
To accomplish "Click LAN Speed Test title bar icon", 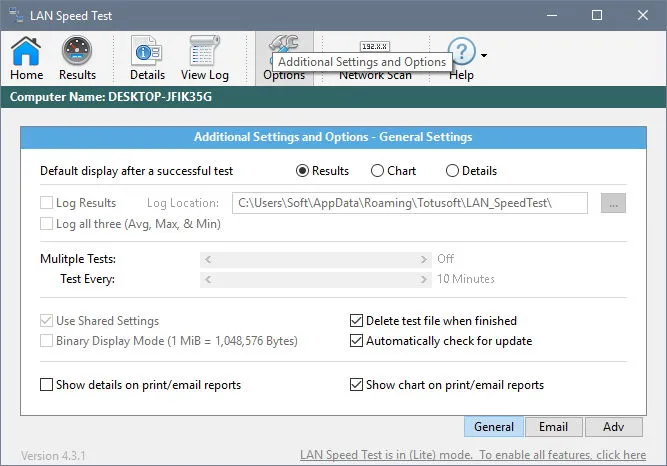I will (16, 15).
